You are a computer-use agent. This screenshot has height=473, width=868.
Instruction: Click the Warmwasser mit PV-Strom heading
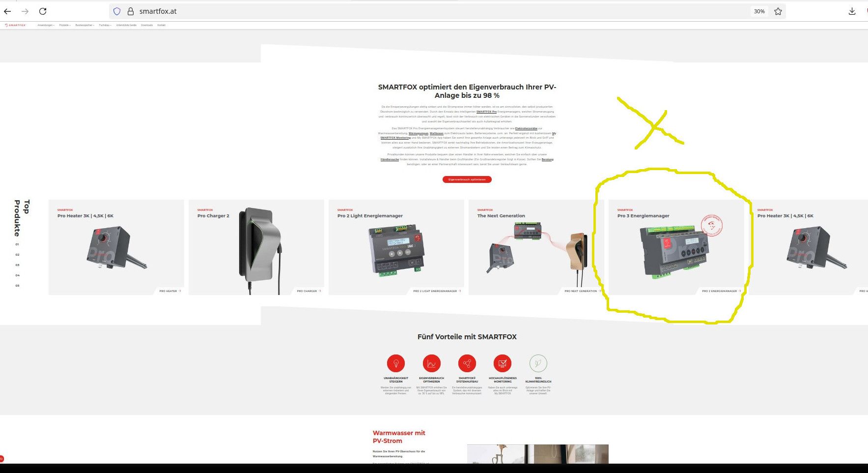pyautogui.click(x=399, y=437)
